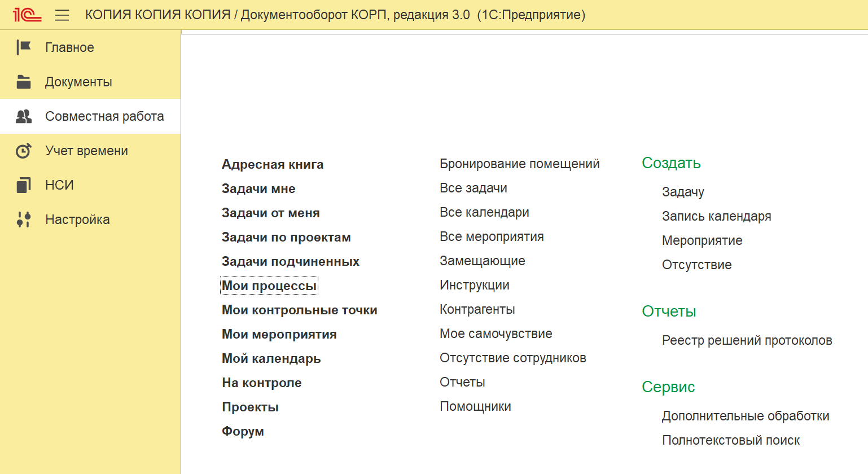Click the Документы folder icon

pos(24,82)
